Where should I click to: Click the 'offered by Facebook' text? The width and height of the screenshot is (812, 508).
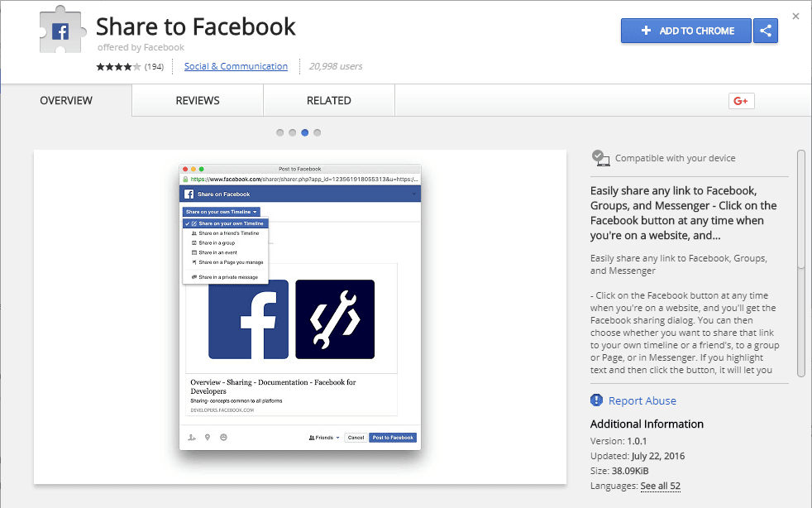(141, 47)
